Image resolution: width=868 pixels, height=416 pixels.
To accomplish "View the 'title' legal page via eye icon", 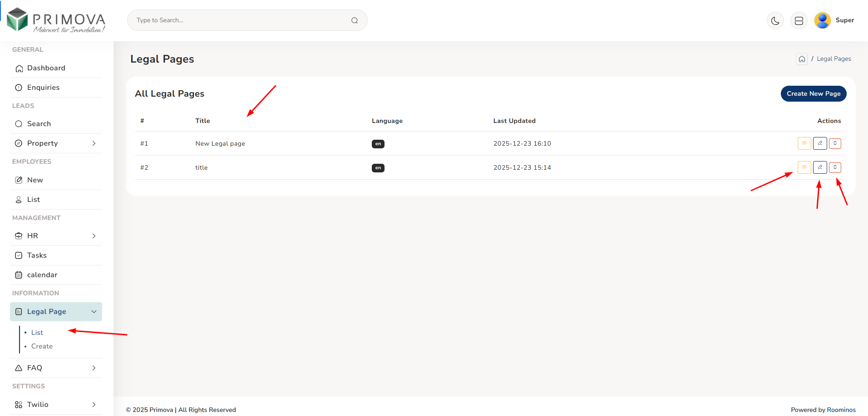I will pyautogui.click(x=804, y=167).
